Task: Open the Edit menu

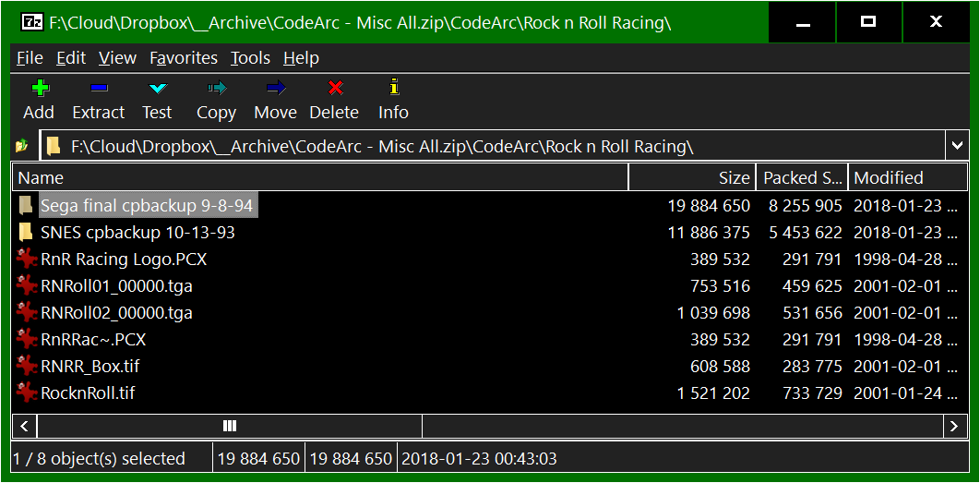Action: point(71,58)
